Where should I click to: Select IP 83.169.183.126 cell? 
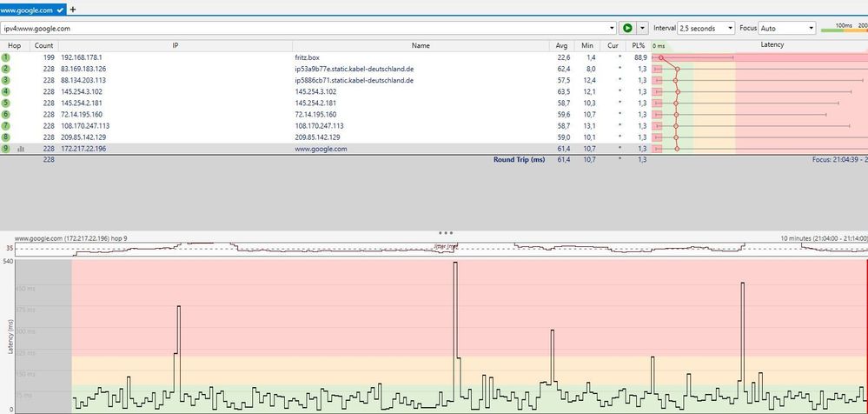(83, 69)
